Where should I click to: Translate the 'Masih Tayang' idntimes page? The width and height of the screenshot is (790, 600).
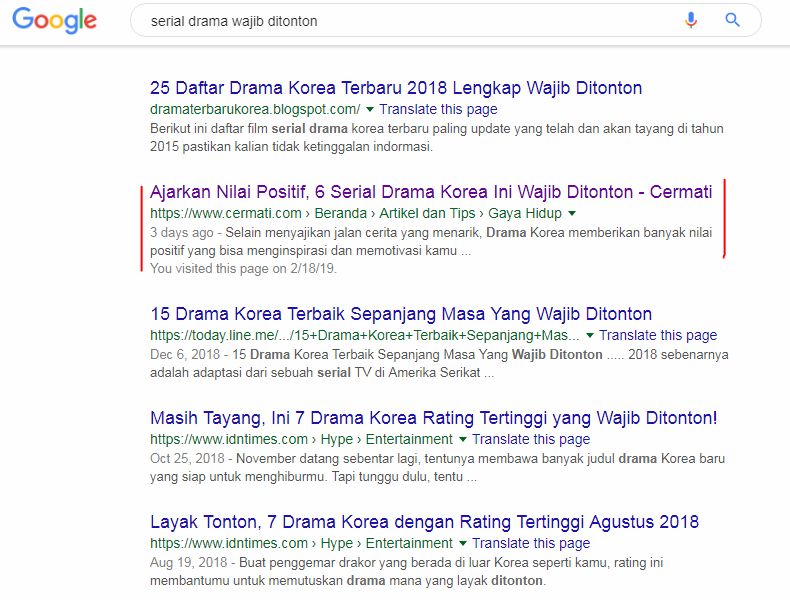click(531, 439)
